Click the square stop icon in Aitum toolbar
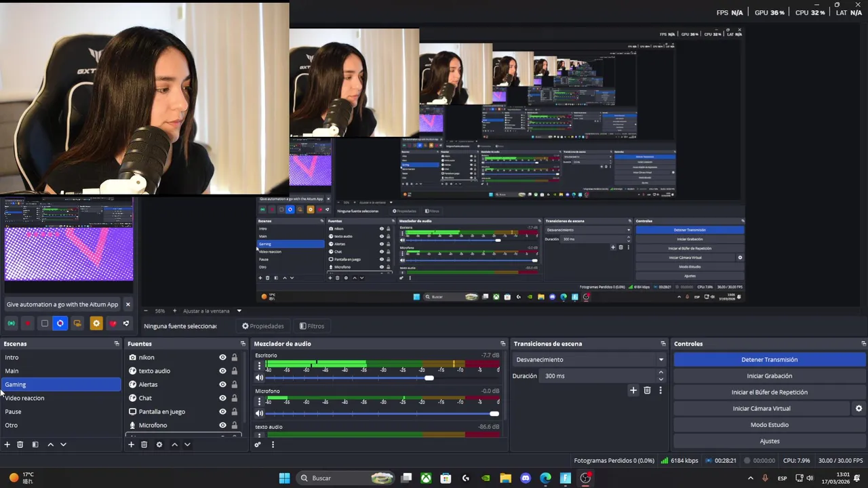868x488 pixels. click(45, 323)
